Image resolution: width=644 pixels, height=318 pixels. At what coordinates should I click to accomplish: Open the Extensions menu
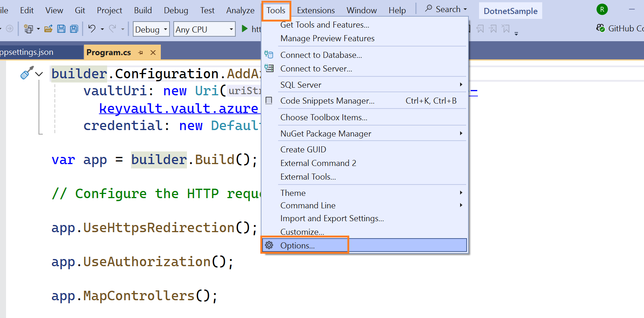[316, 10]
